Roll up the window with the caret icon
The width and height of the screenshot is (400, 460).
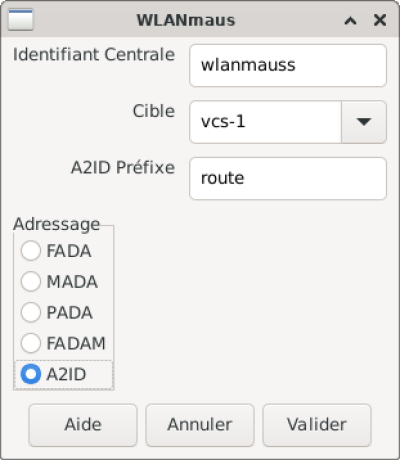[x=350, y=21]
